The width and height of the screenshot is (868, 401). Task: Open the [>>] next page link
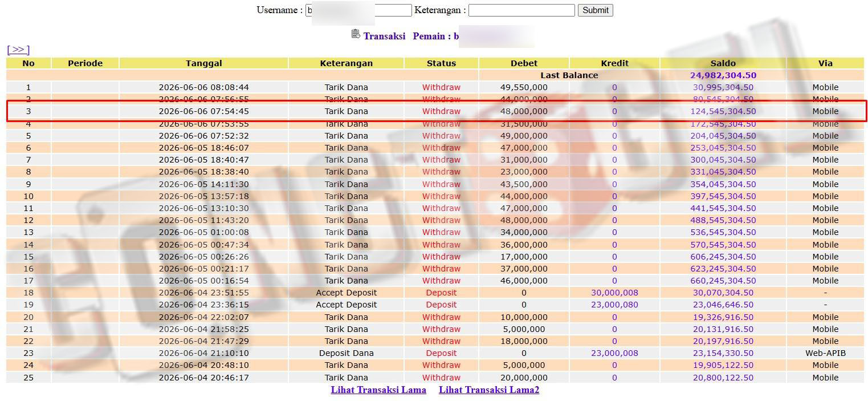coord(18,50)
